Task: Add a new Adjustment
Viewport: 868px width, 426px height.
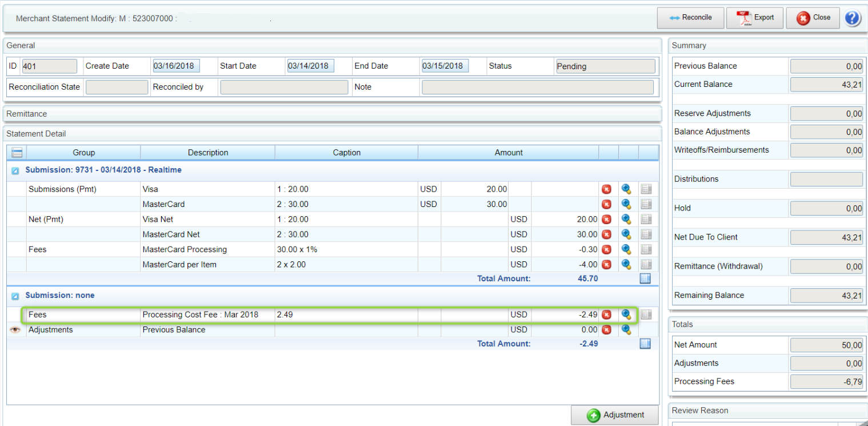Action: (x=615, y=415)
